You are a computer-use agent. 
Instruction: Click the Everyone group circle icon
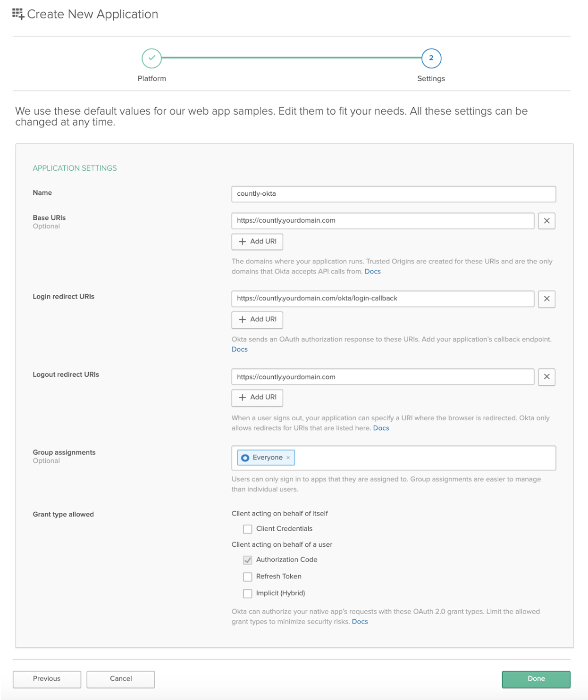[x=245, y=458]
